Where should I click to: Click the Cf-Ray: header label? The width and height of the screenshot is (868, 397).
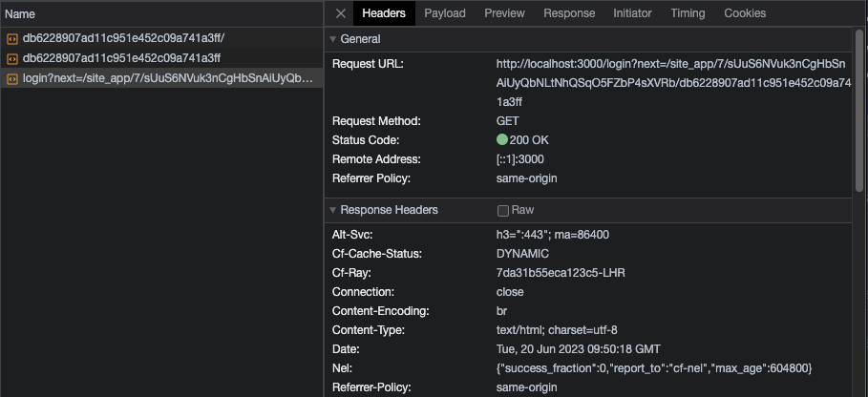(351, 273)
